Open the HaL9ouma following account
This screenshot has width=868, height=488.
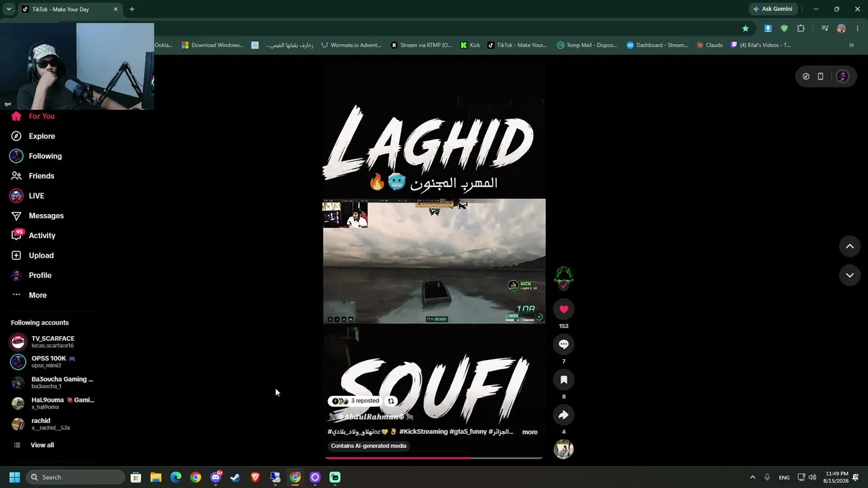point(53,403)
